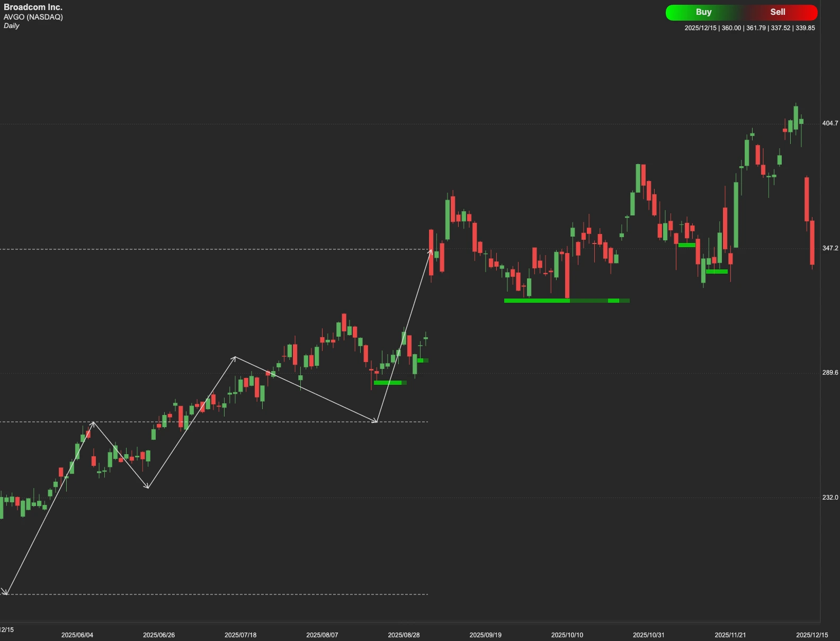Click the 2025/12/15 OHLC readout line
840x641 pixels.
(x=749, y=28)
